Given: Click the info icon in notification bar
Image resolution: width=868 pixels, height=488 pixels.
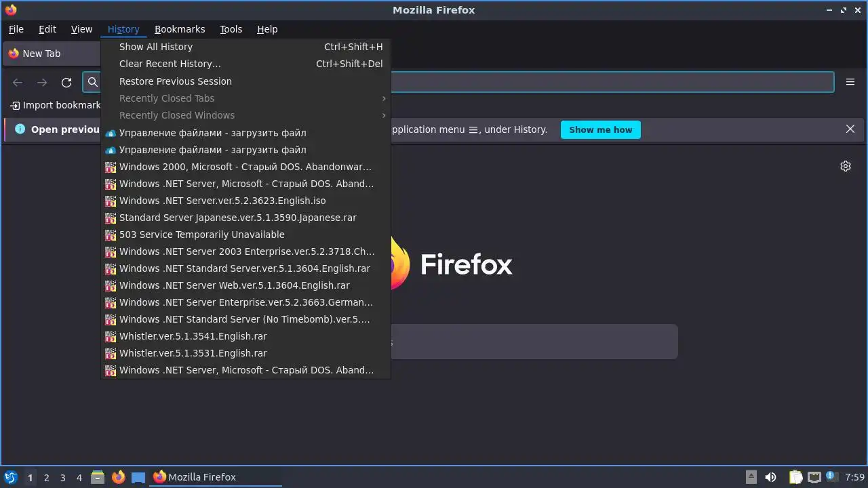Looking at the screenshot, I should [20, 129].
